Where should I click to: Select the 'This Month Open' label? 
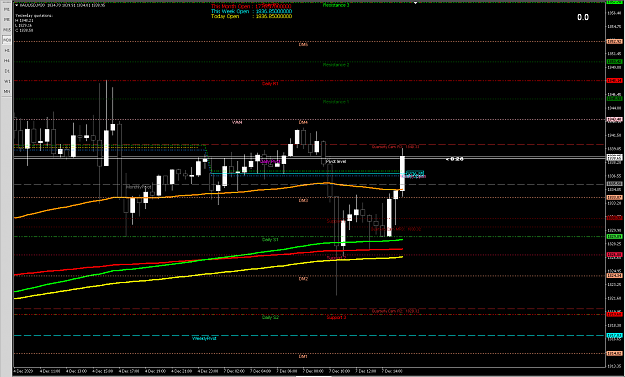tap(231, 6)
